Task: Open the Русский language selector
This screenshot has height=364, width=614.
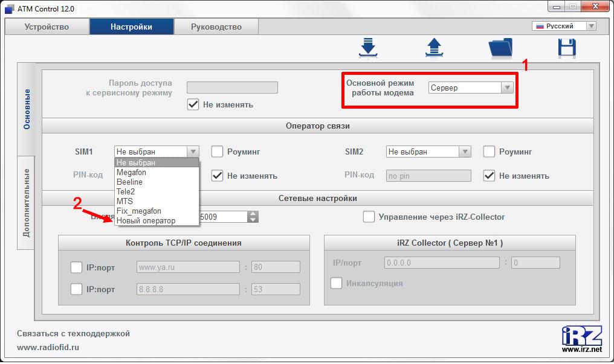Action: 563,26
